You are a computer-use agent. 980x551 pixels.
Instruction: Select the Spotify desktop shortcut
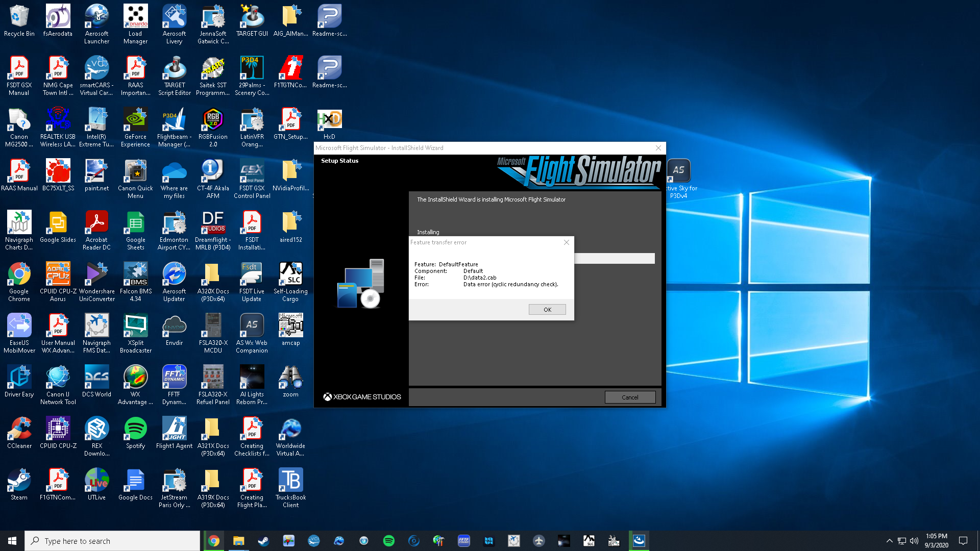(136, 433)
